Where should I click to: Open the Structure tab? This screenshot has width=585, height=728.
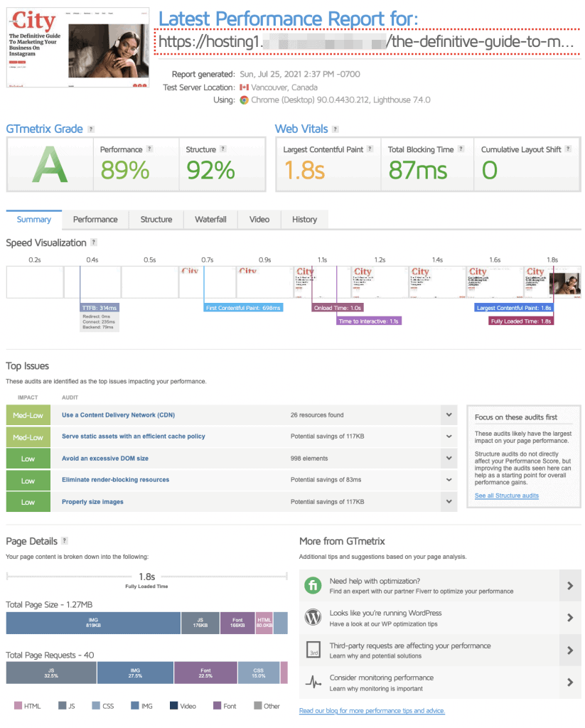tap(156, 220)
